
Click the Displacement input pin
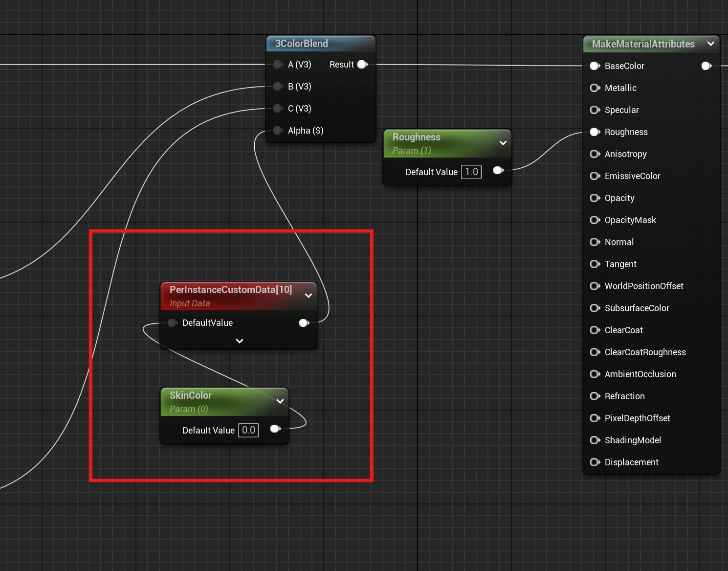tap(595, 462)
